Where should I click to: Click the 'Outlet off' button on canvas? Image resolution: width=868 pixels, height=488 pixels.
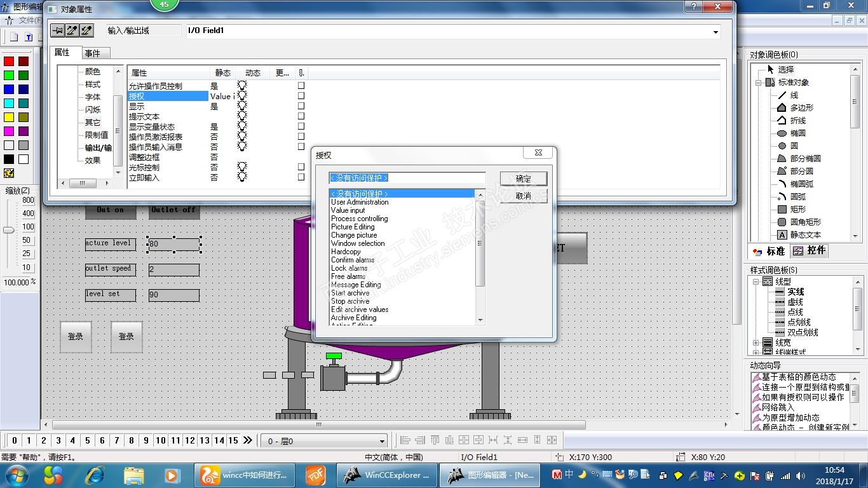pos(173,210)
